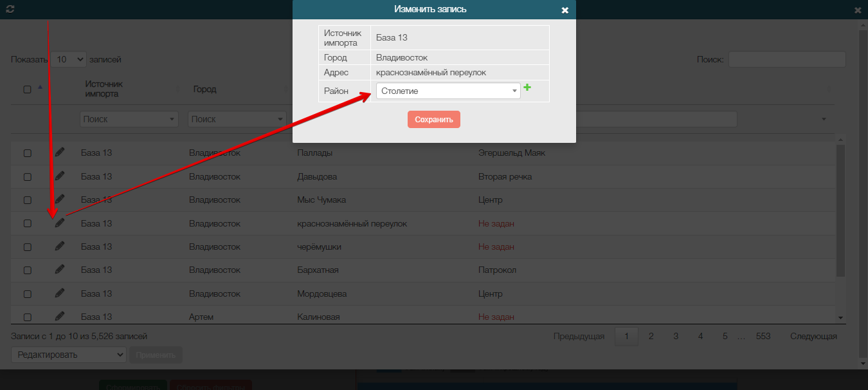This screenshot has width=868, height=390.
Task: Click the table scrollbar up arrow
Action: (x=840, y=140)
